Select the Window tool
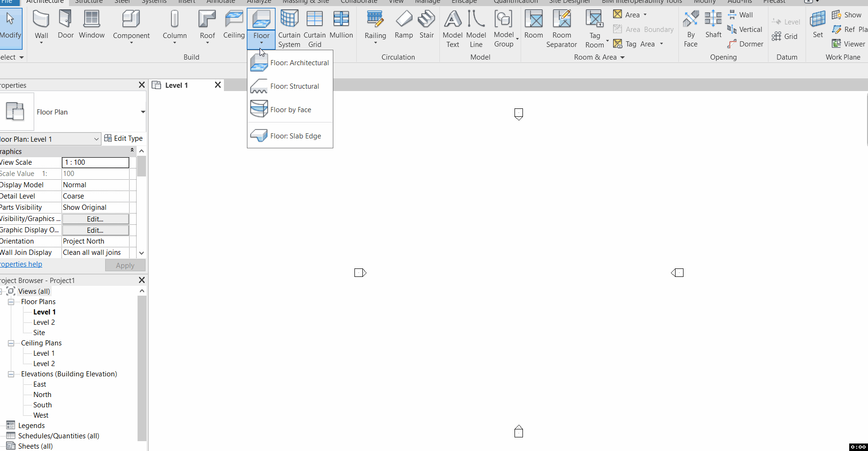The image size is (868, 451). pos(92,23)
